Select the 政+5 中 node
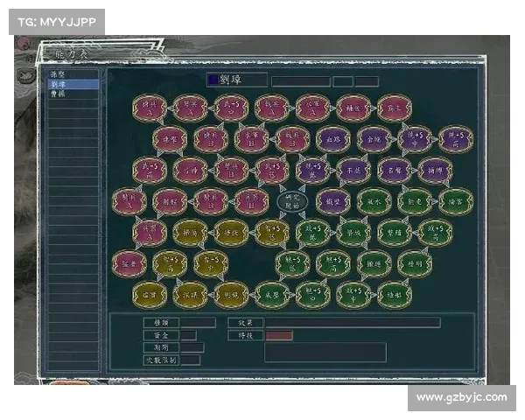The image size is (525, 420). [353, 294]
